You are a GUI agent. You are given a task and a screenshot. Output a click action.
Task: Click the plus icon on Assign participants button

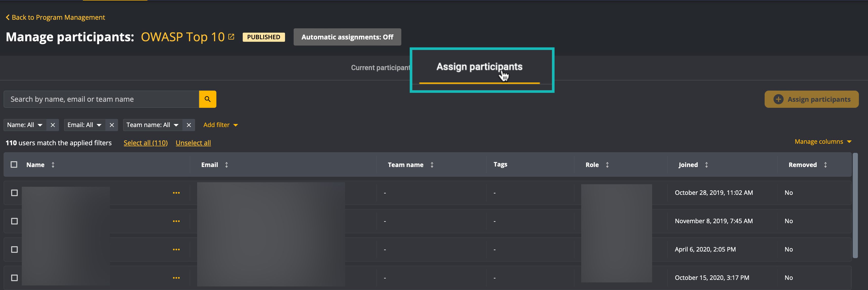click(778, 99)
